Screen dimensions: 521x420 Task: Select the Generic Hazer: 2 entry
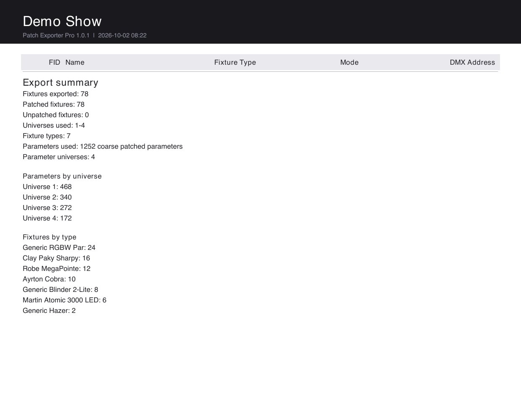click(x=49, y=311)
